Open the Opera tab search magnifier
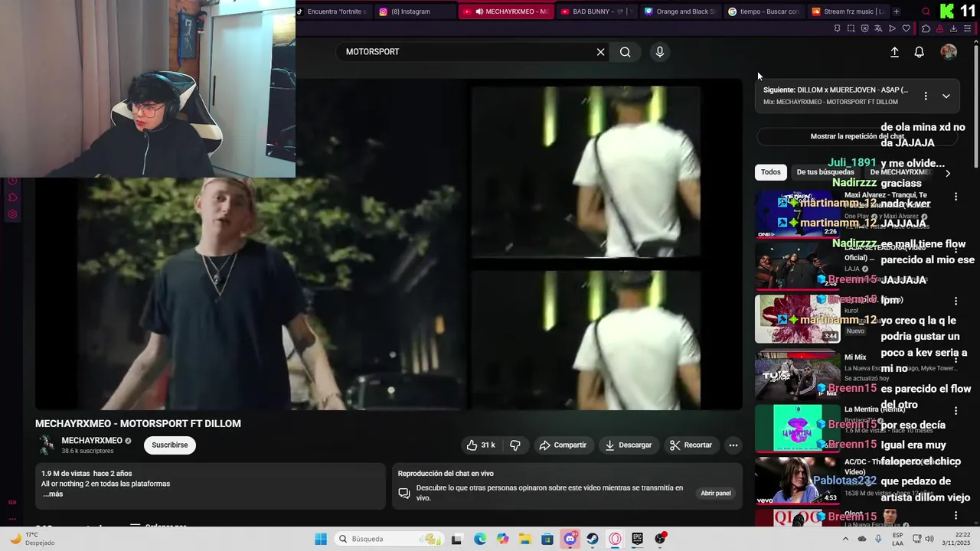 tap(926, 11)
